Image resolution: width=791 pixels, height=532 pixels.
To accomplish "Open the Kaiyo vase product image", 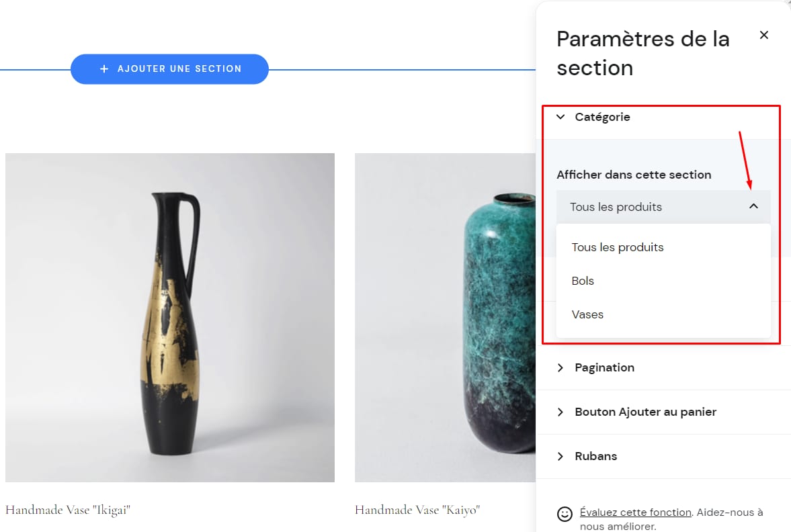I will point(445,317).
